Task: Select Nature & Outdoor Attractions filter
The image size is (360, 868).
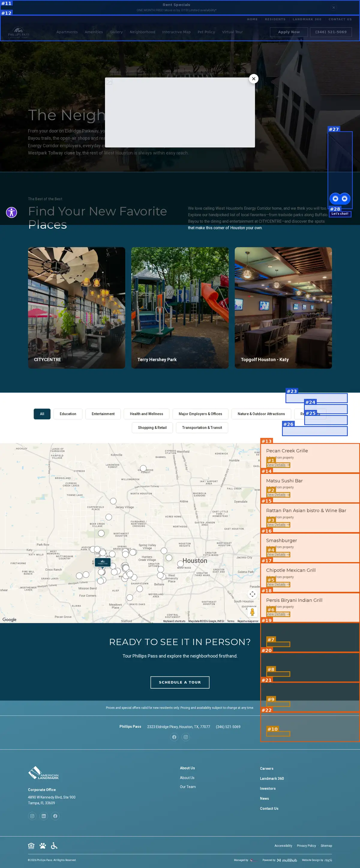Action: click(x=261, y=414)
